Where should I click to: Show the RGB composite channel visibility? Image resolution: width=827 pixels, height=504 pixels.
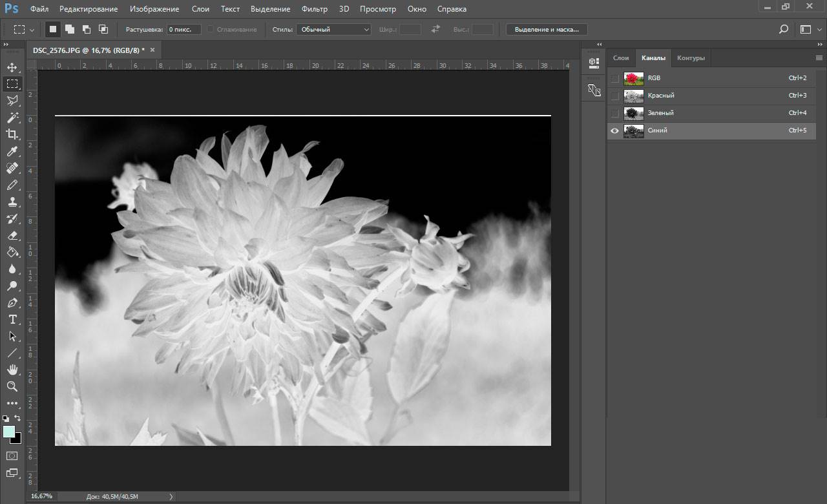pyautogui.click(x=614, y=78)
